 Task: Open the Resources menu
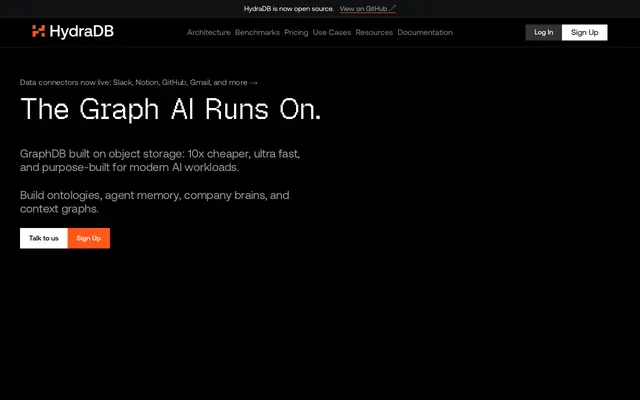point(374,32)
